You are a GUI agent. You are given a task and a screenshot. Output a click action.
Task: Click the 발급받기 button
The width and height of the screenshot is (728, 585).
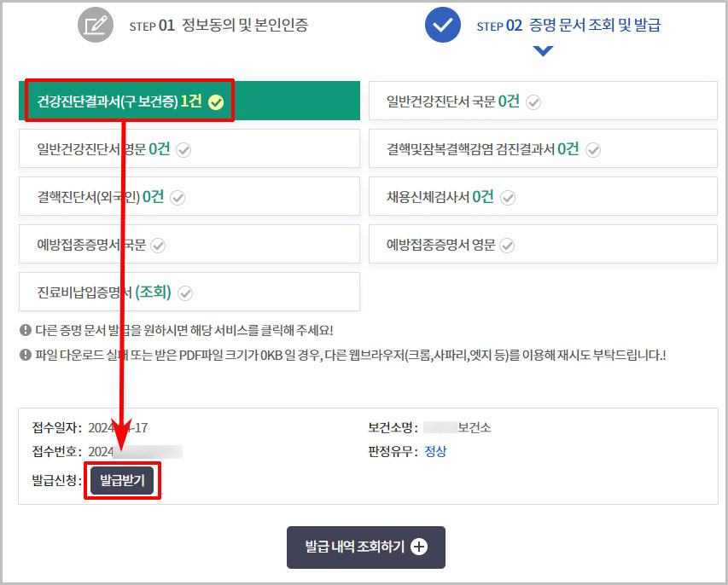coord(122,479)
